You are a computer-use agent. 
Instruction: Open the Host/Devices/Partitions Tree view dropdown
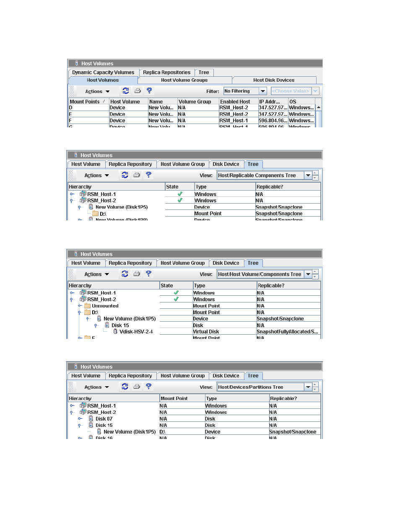click(308, 387)
